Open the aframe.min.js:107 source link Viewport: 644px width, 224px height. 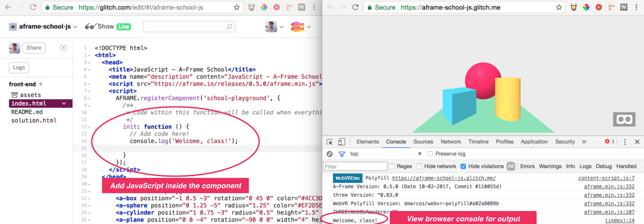tap(609, 212)
